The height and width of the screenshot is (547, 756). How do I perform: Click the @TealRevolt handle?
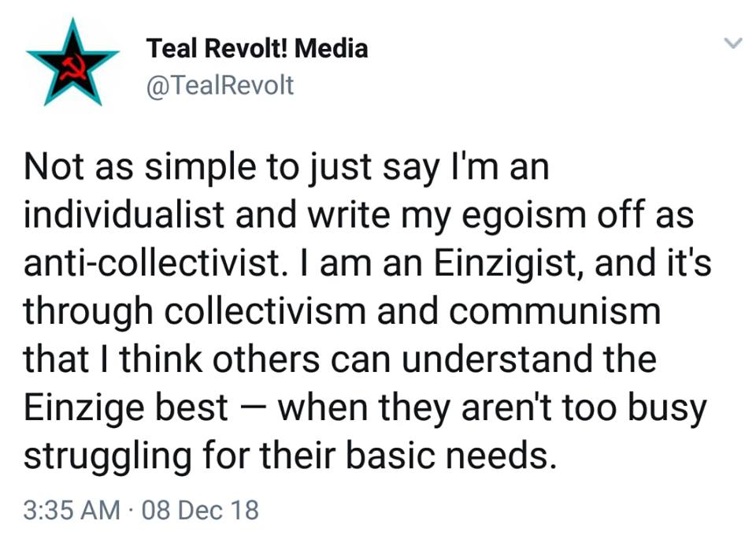220,84
